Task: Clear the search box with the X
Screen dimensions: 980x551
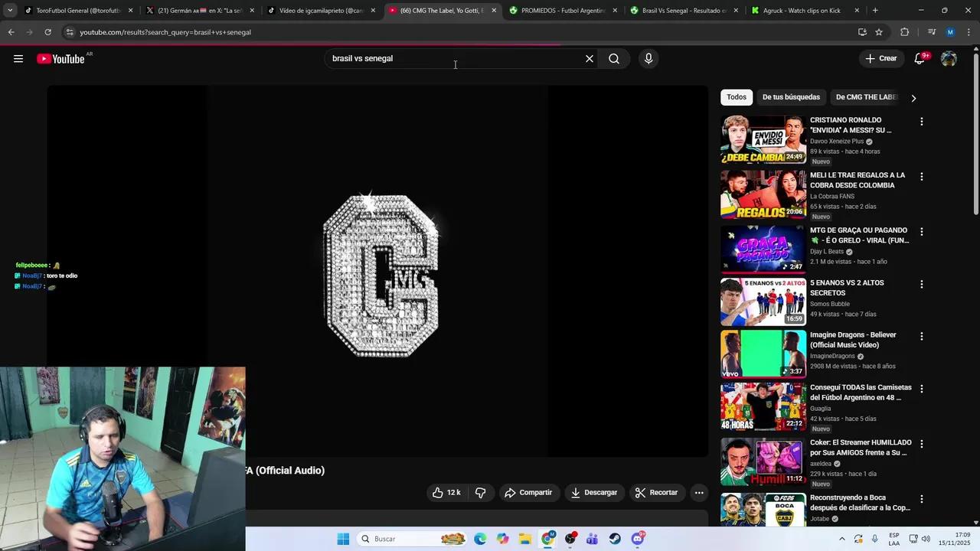Action: [590, 59]
